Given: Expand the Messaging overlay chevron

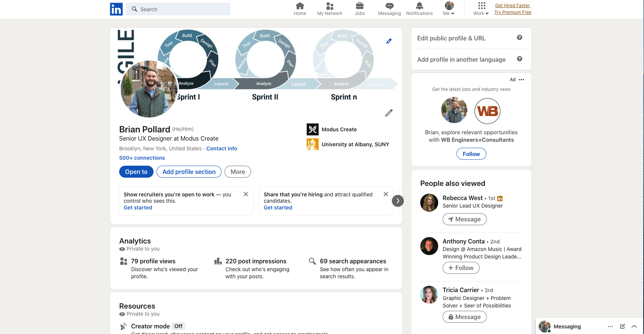Looking at the screenshot, I should click(634, 327).
